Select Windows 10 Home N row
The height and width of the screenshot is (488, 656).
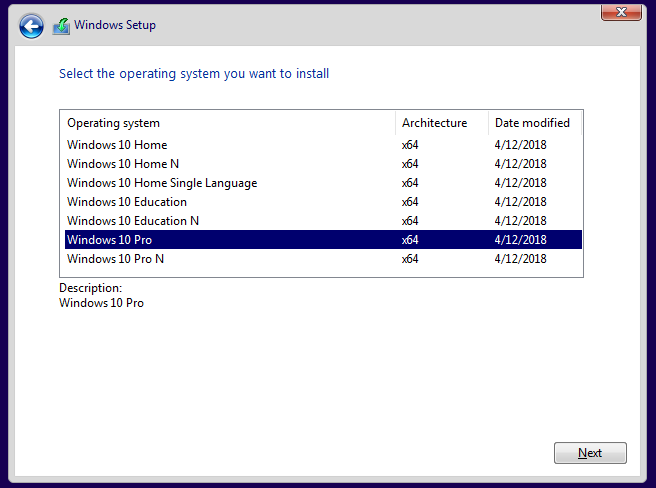[323, 164]
